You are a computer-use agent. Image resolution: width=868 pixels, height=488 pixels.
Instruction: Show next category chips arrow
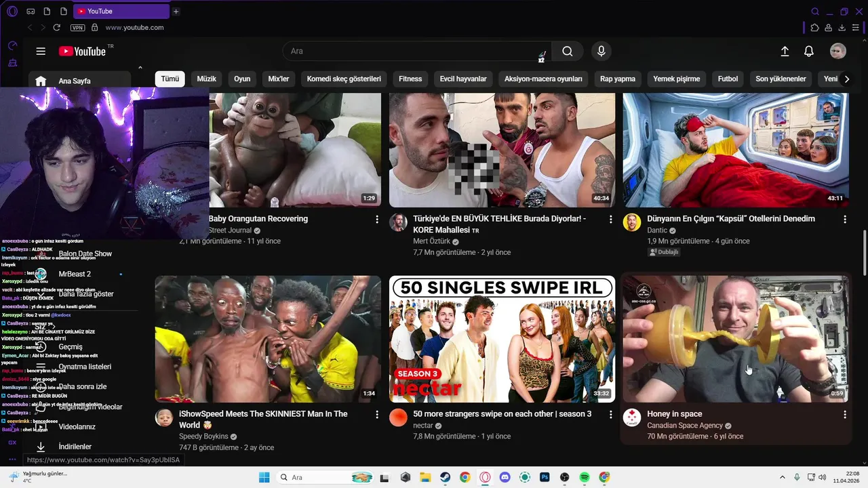pos(846,79)
